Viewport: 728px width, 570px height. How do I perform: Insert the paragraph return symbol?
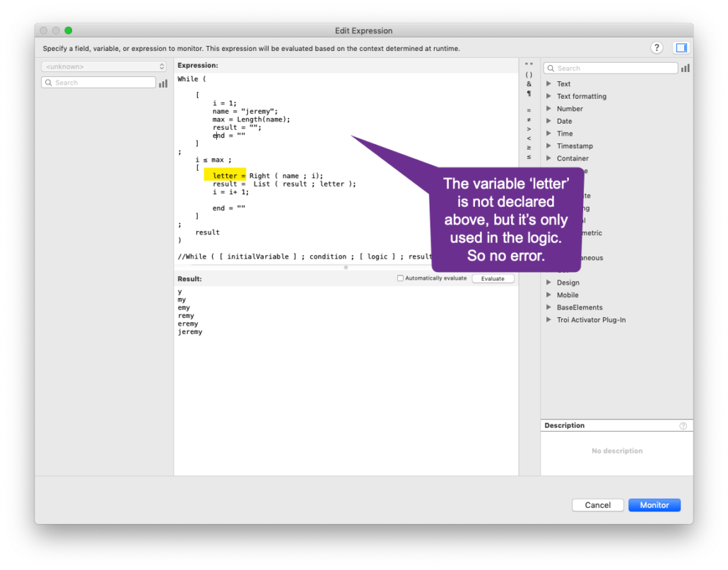tap(529, 92)
